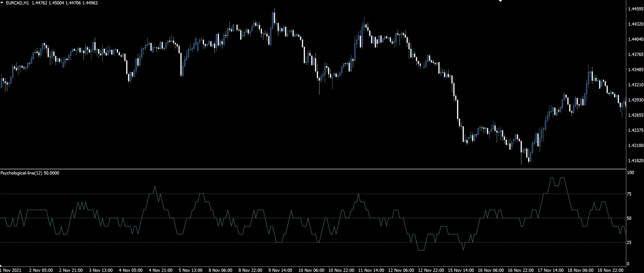Click the 5 Nov 13:00 time label
The height and width of the screenshot is (273, 644).
(x=191, y=270)
